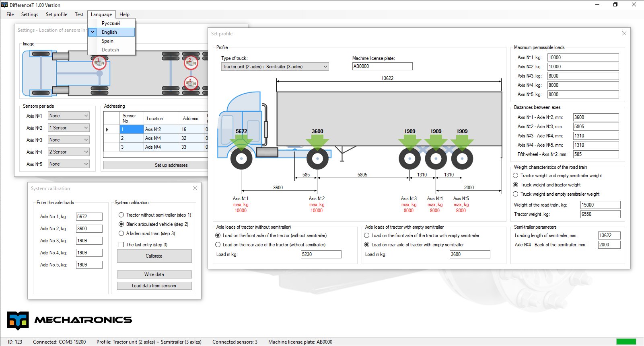Screen dimensions: 644x346
Task: Expand the Axis №4 sensors dropdown
Action: [x=69, y=152]
